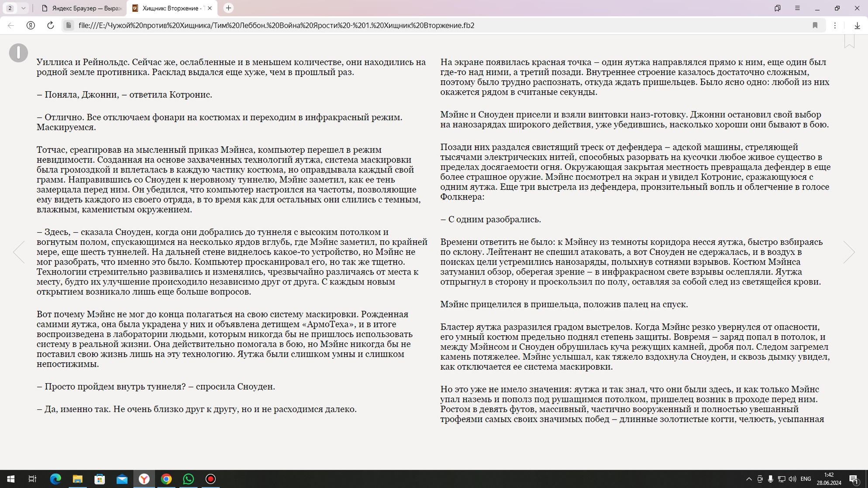Show hidden system tray icons
Screen dimensions: 868x488
click(749, 479)
